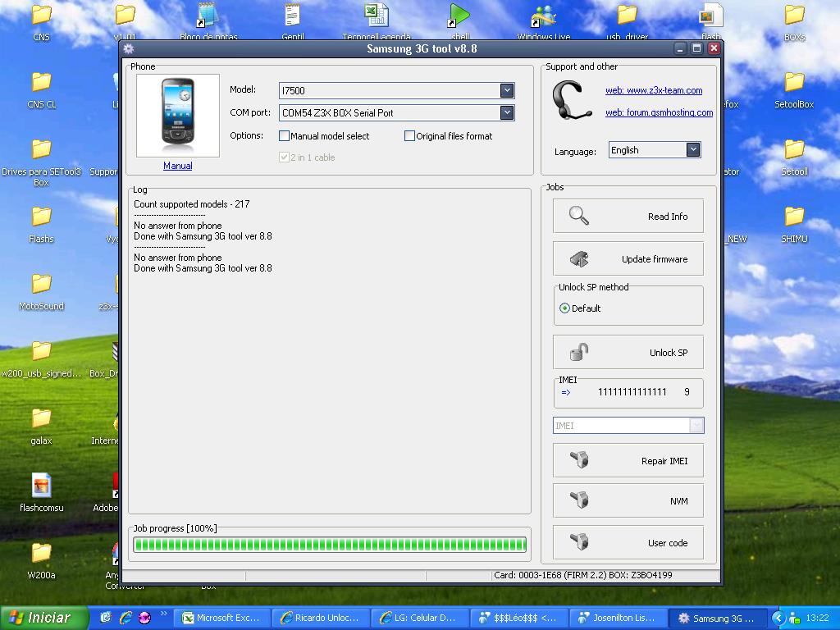
Task: Select the Windows Live desktop shortcut
Action: (x=543, y=21)
